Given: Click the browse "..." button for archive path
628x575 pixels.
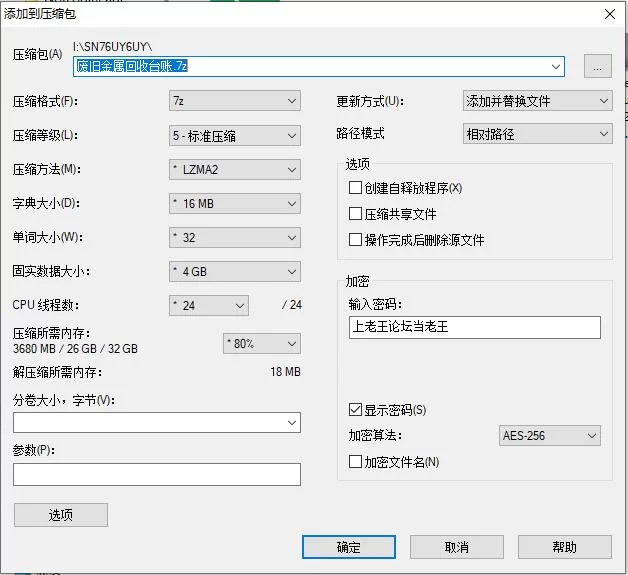Looking at the screenshot, I should click(598, 66).
